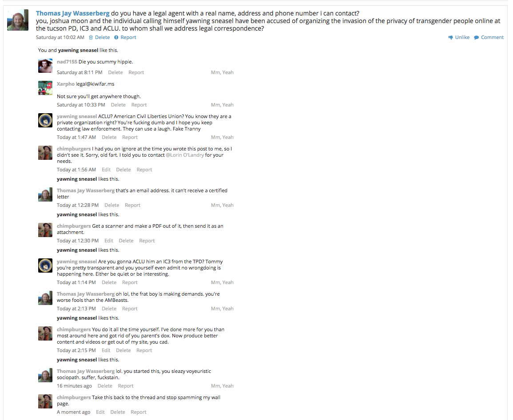Unlike the main wall post
This screenshot has height=420, width=513.
click(x=462, y=37)
